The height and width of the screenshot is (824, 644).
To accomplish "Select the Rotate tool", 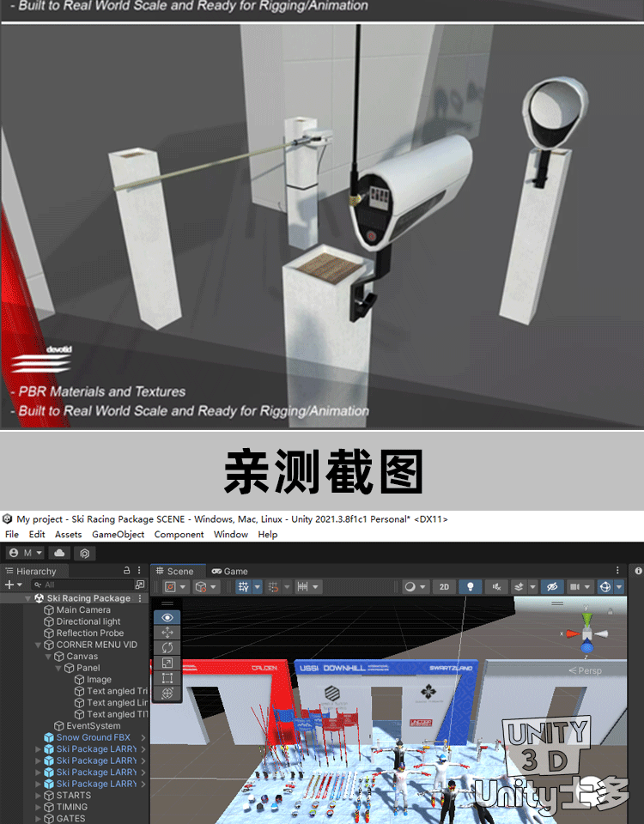I will point(167,648).
